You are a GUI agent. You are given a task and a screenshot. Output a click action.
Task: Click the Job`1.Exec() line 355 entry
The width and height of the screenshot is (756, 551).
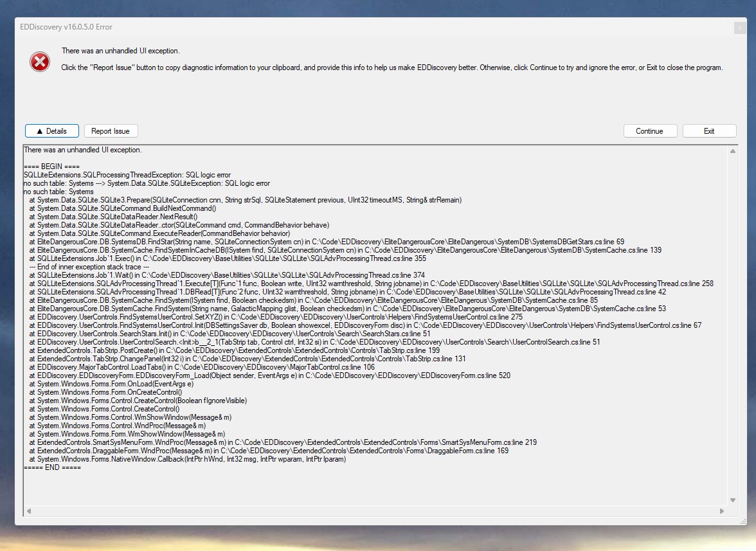(x=228, y=259)
